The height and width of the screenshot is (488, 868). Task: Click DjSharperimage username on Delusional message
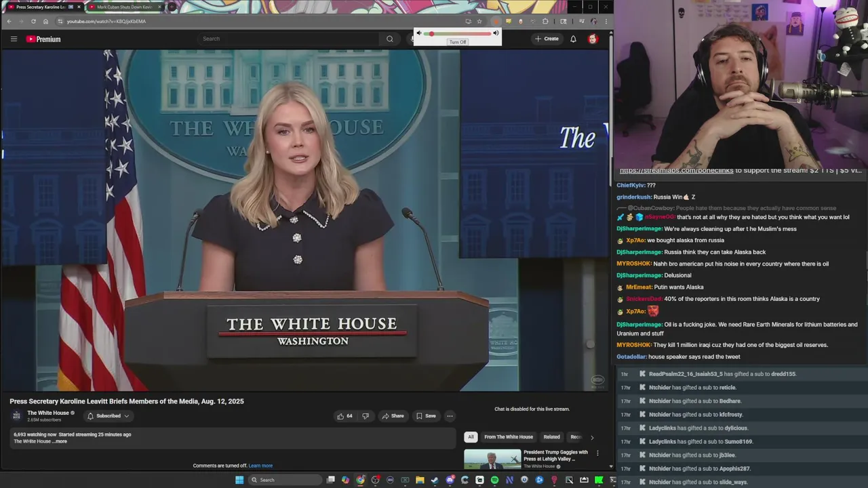tap(639, 275)
